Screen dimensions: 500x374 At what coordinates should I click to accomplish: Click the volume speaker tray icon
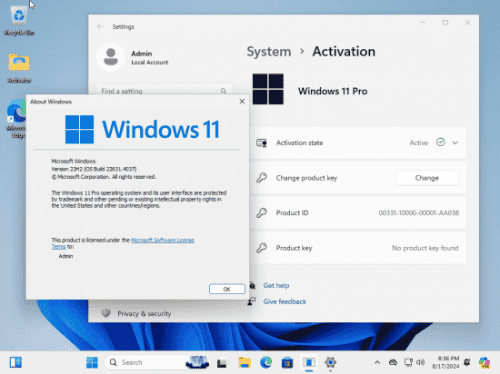pyautogui.click(x=421, y=362)
